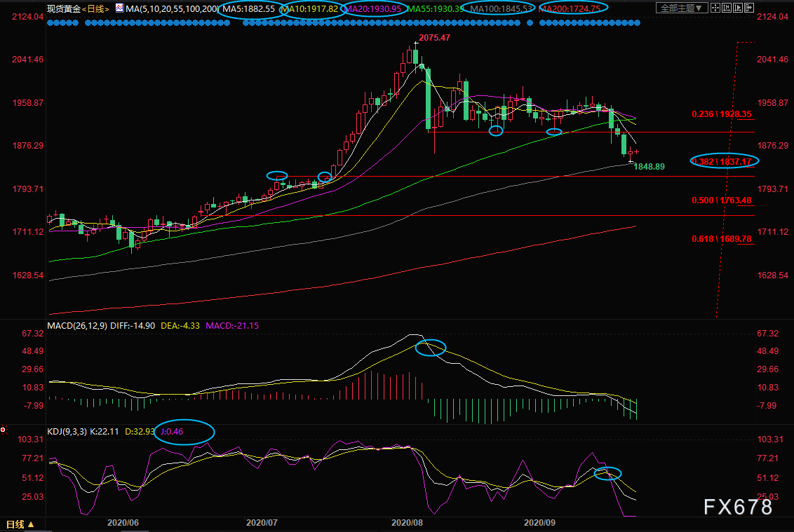Click the MA5:1882.55 label
Viewport: 794px width, 532px height.
tap(250, 9)
